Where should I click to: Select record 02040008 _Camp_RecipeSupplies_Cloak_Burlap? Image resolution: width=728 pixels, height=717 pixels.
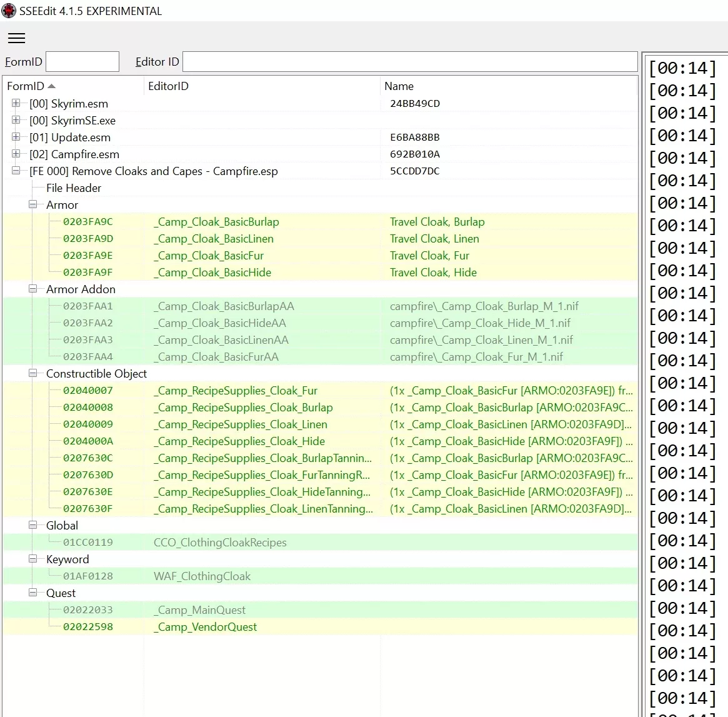coord(321,408)
